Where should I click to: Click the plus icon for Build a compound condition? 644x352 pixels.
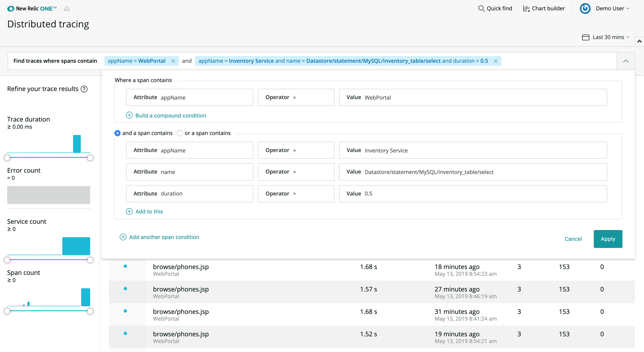[129, 115]
